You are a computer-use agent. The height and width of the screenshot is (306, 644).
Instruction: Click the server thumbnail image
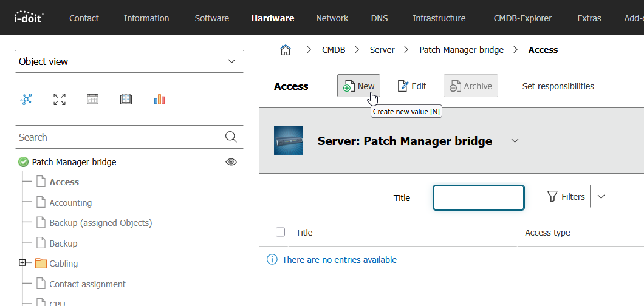coord(289,140)
